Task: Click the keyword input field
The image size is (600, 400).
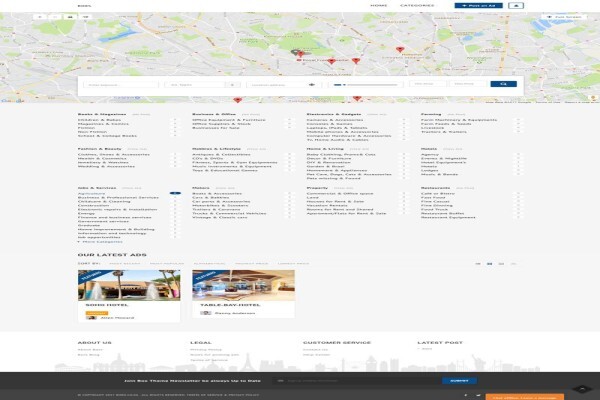Action: click(121, 85)
